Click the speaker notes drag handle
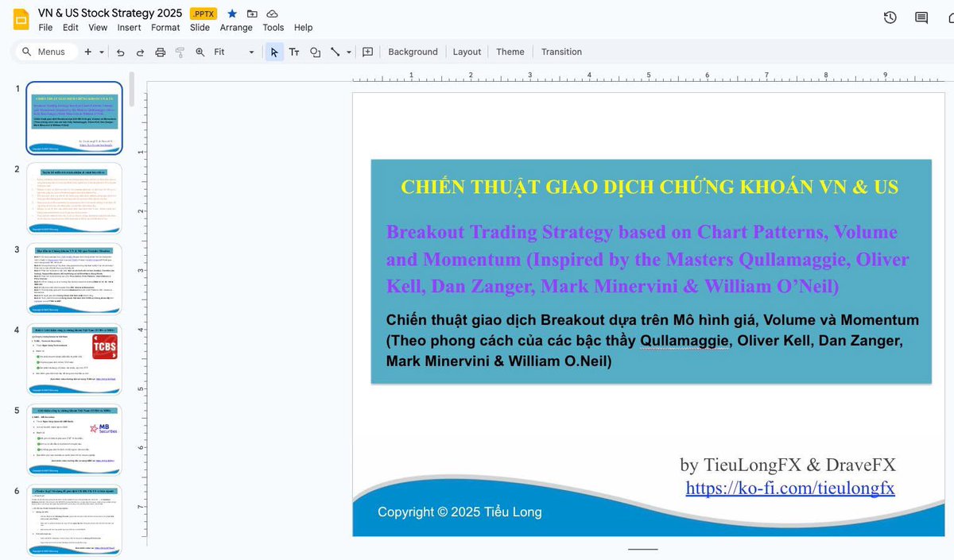 point(642,549)
